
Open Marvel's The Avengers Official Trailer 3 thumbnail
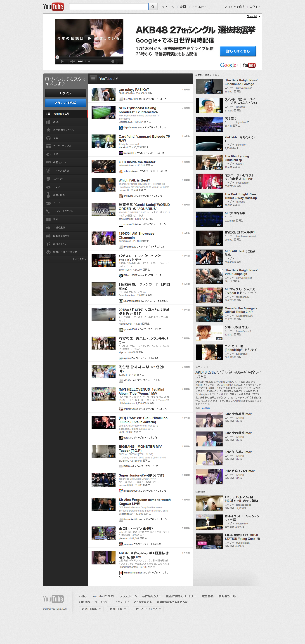click(209, 314)
